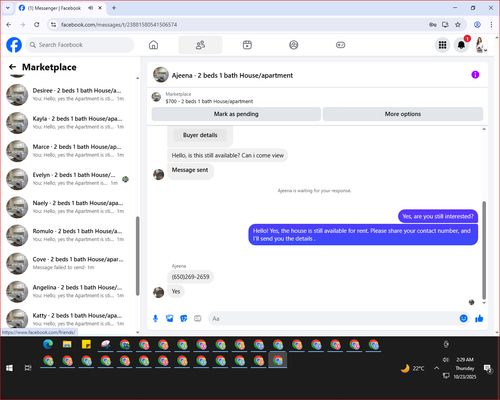Viewport: 500px width, 400px height.
Task: Open Sticky Notes from taskbar
Action: point(86,345)
